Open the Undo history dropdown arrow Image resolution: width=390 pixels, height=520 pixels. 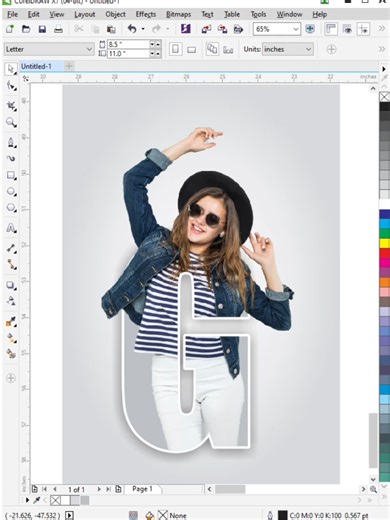(x=143, y=29)
